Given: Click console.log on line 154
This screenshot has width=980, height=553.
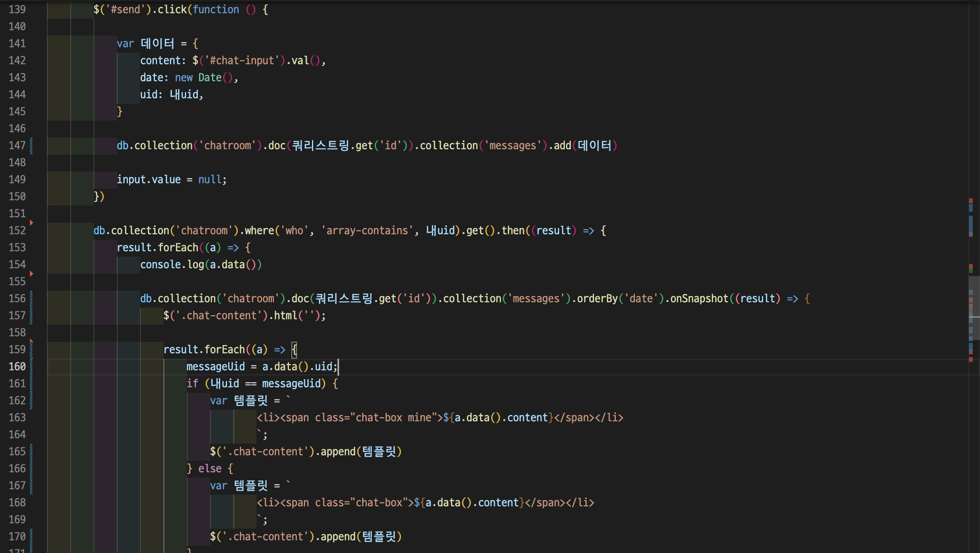Looking at the screenshot, I should 172,265.
